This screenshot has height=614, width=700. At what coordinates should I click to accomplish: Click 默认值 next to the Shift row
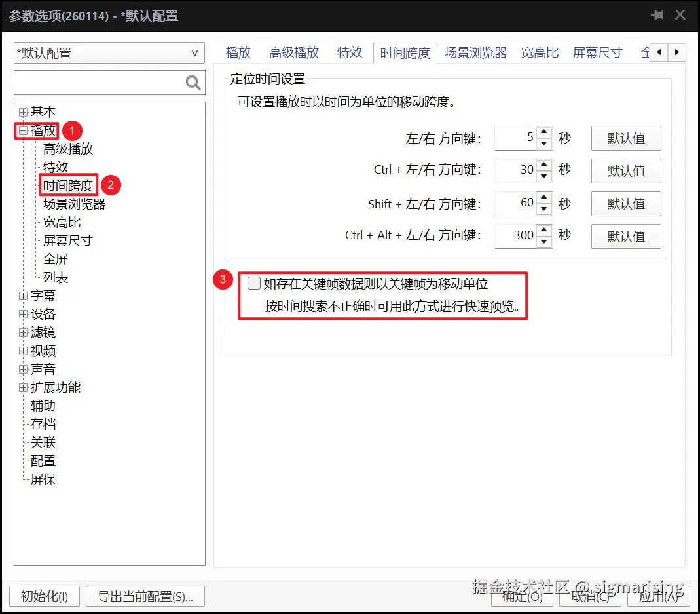coord(625,204)
